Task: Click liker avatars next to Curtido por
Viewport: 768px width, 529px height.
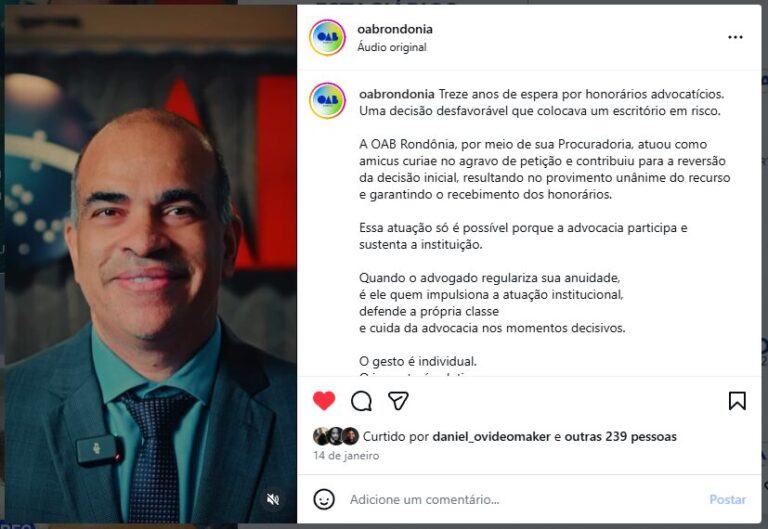Action: tap(336, 436)
